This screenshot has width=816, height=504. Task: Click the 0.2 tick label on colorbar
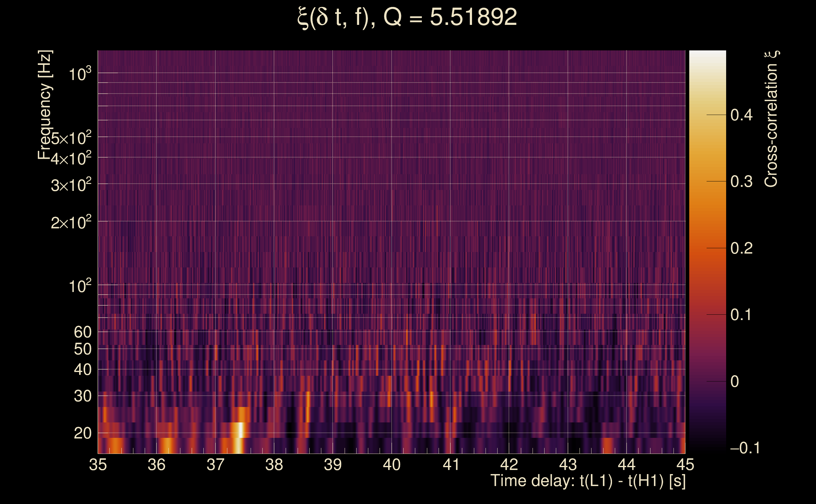pyautogui.click(x=741, y=248)
